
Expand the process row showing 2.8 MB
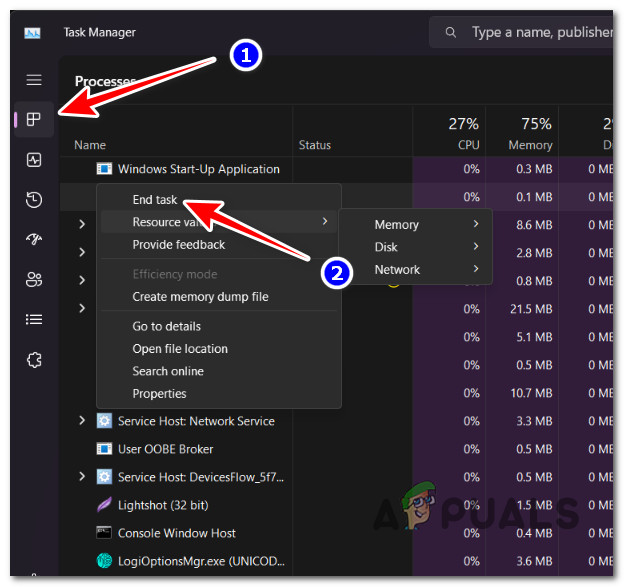click(82, 252)
